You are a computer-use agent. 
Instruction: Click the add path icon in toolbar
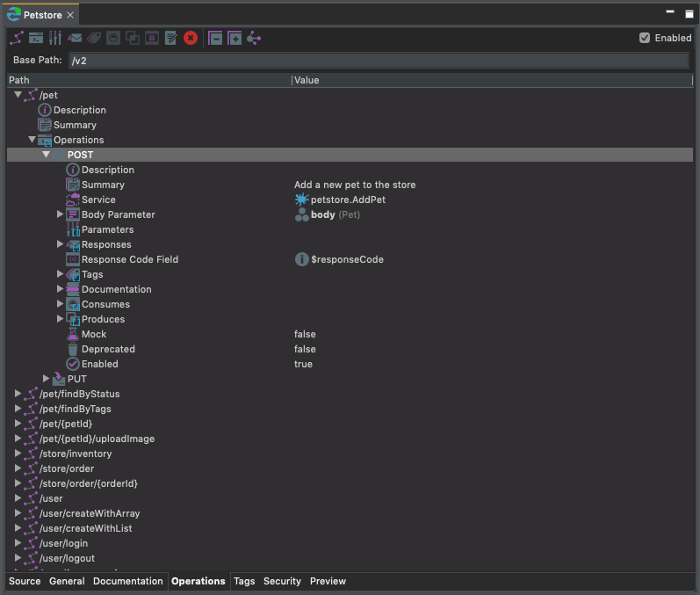click(17, 38)
